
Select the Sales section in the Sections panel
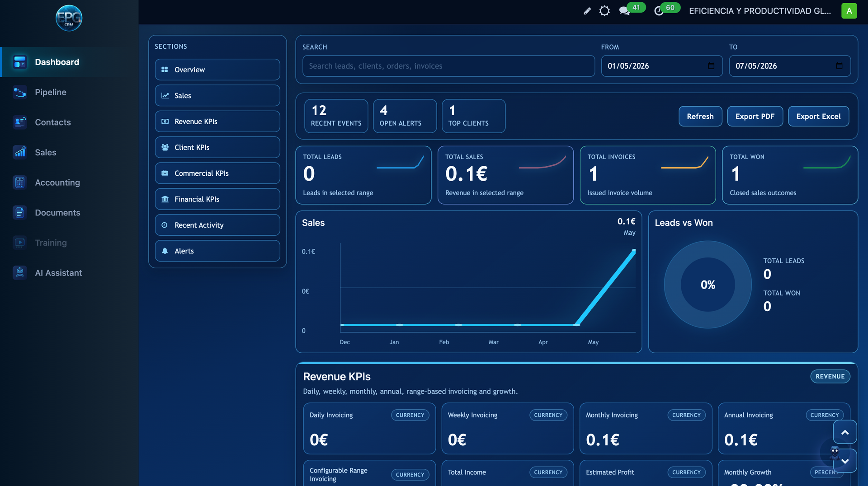pos(217,95)
